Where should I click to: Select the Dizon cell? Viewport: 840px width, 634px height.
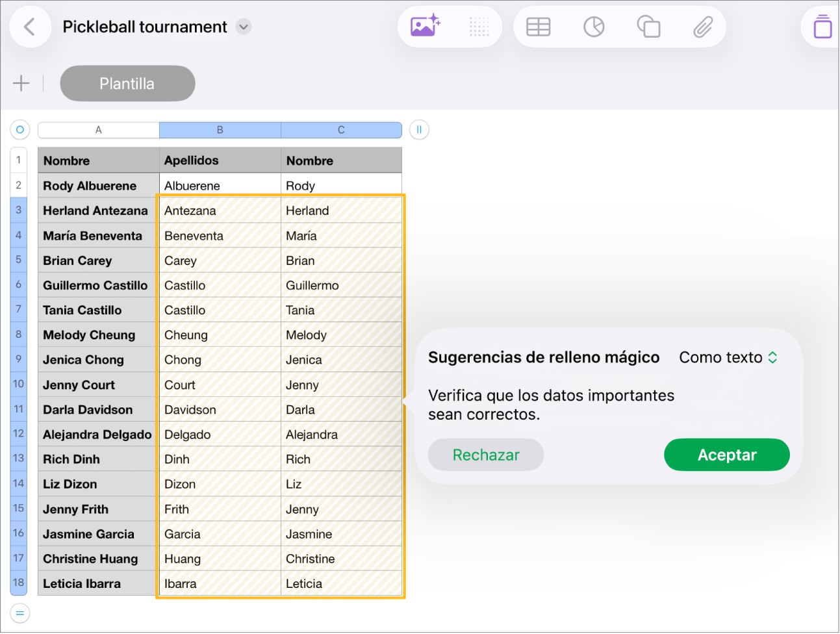[x=220, y=484]
